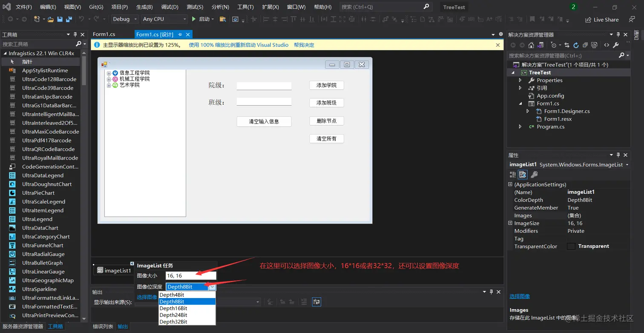Click the Home icon in Solution Explorer

[531, 45]
